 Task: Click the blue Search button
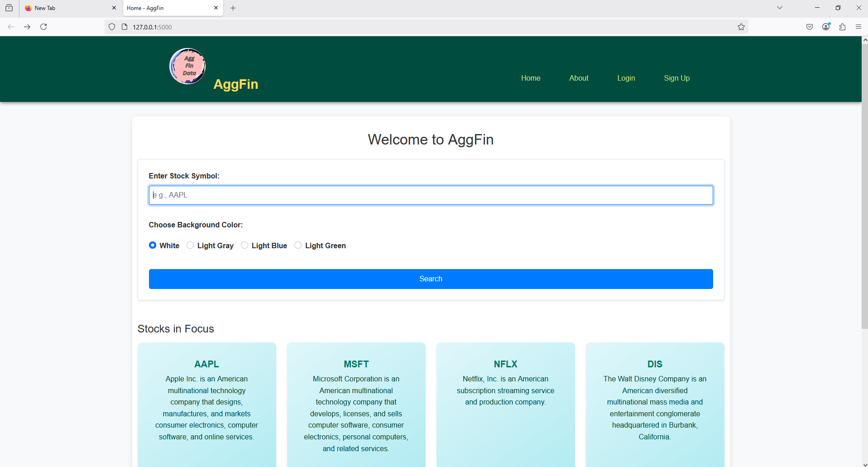pyautogui.click(x=431, y=279)
